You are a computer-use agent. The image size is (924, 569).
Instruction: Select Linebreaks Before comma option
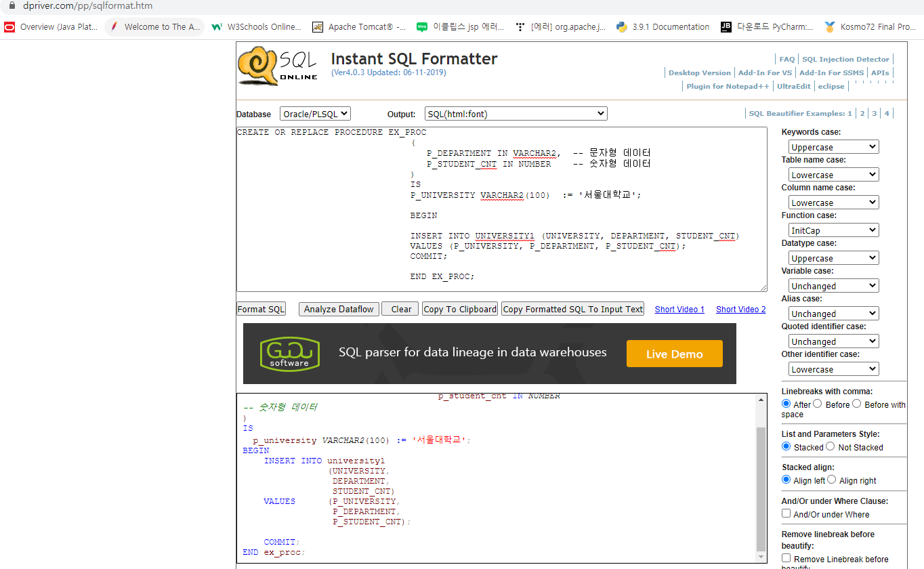(818, 404)
